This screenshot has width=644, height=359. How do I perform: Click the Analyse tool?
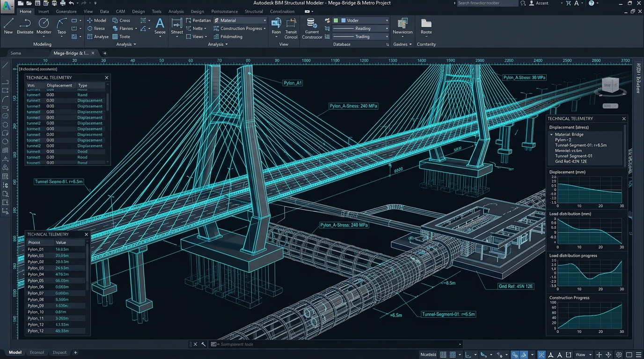pyautogui.click(x=97, y=36)
